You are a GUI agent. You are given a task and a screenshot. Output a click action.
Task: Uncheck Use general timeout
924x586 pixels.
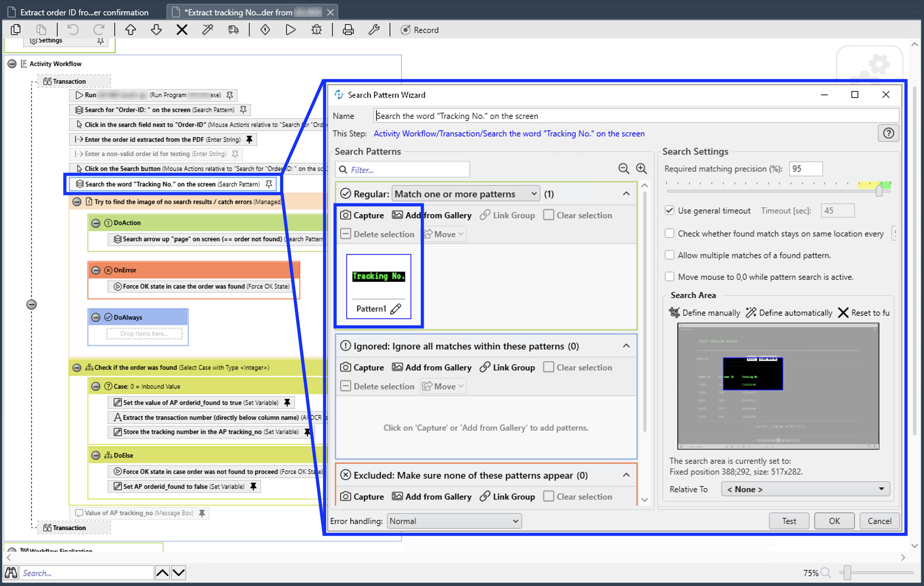[x=670, y=210]
